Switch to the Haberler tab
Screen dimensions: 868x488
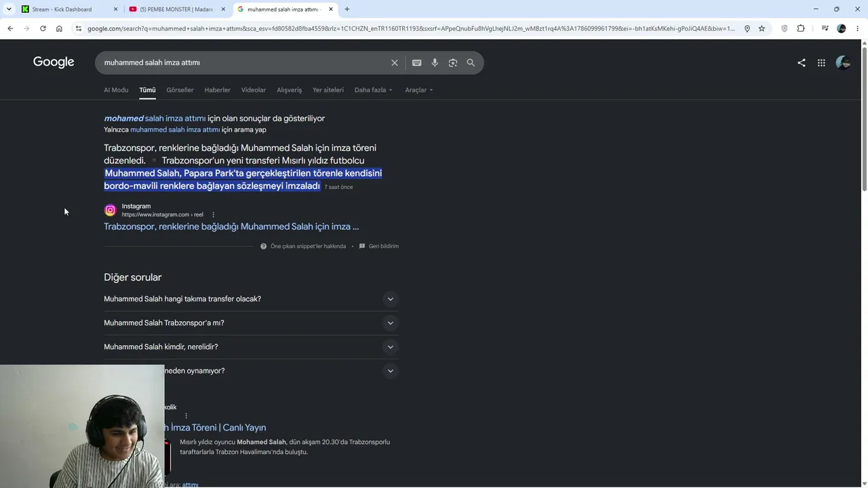217,90
